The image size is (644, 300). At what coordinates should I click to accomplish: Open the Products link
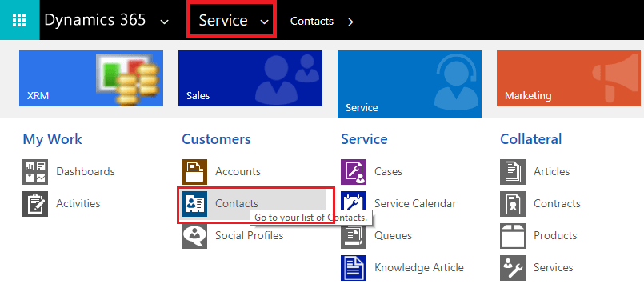(x=555, y=235)
